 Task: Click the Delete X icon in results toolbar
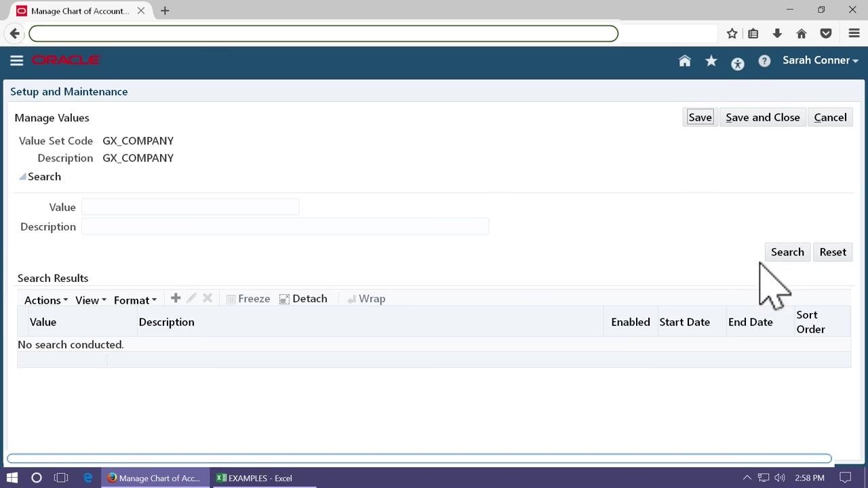(208, 298)
